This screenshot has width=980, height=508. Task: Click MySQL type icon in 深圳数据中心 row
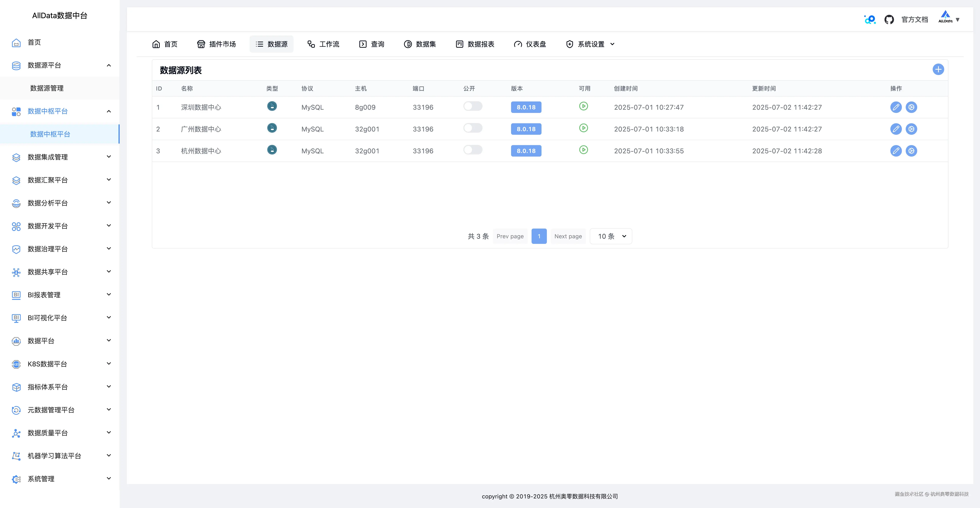tap(272, 106)
